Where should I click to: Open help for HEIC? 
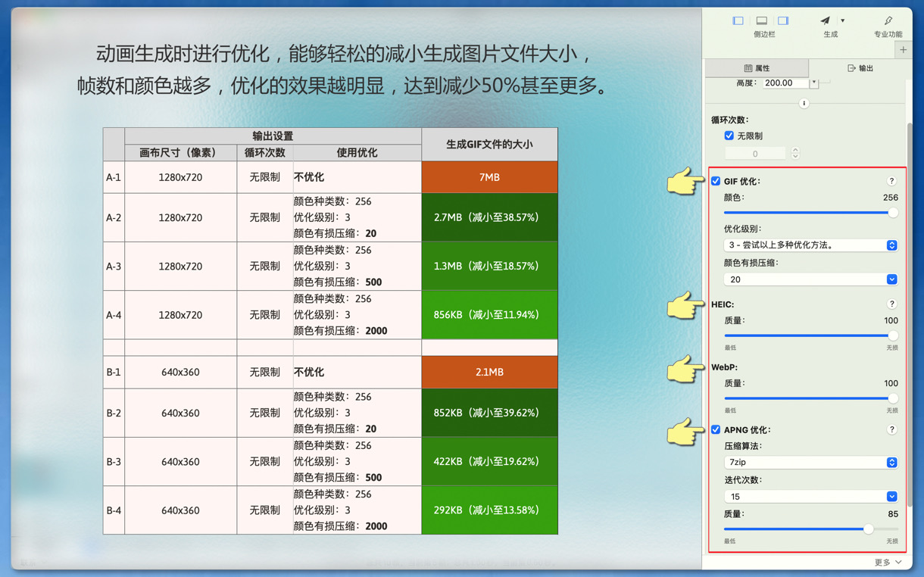[x=891, y=304]
